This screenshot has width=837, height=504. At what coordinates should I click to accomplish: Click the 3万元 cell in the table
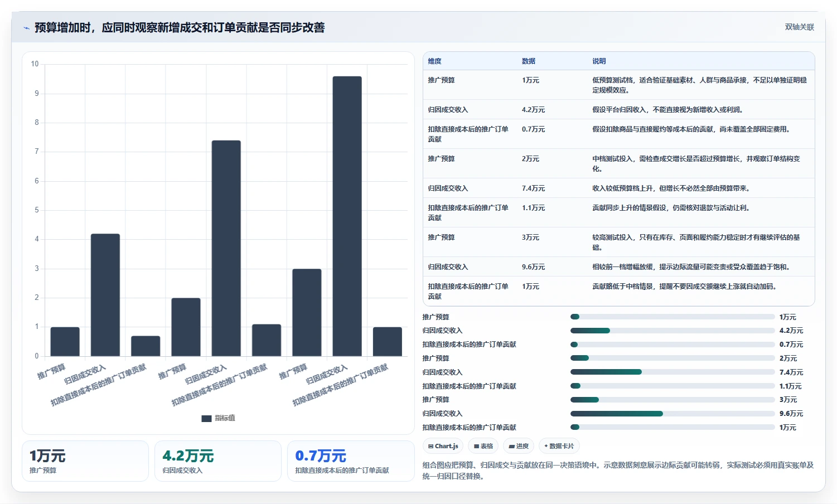coord(530,238)
